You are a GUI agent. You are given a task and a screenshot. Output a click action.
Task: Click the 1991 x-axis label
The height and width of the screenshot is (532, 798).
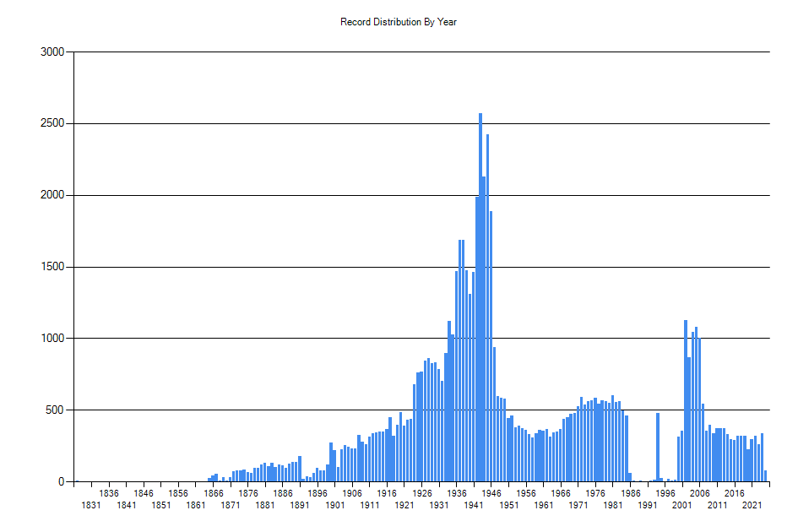(648, 505)
